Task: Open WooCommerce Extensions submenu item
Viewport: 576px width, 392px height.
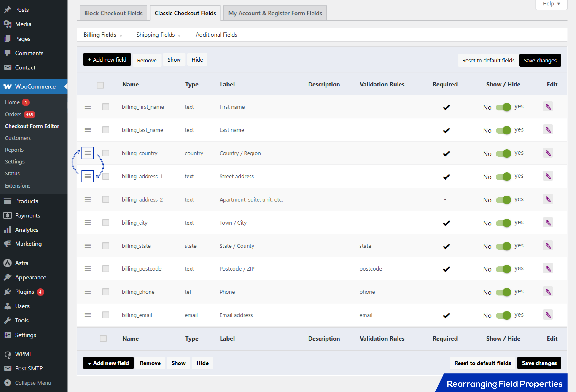Action: [18, 186]
